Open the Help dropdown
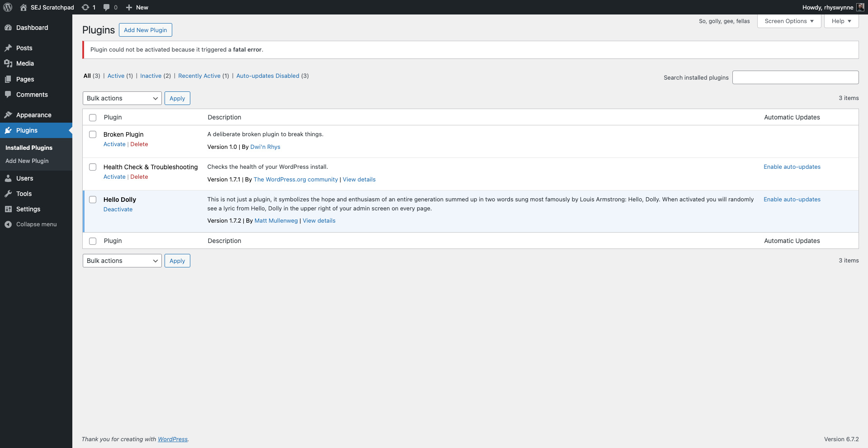 (x=840, y=21)
